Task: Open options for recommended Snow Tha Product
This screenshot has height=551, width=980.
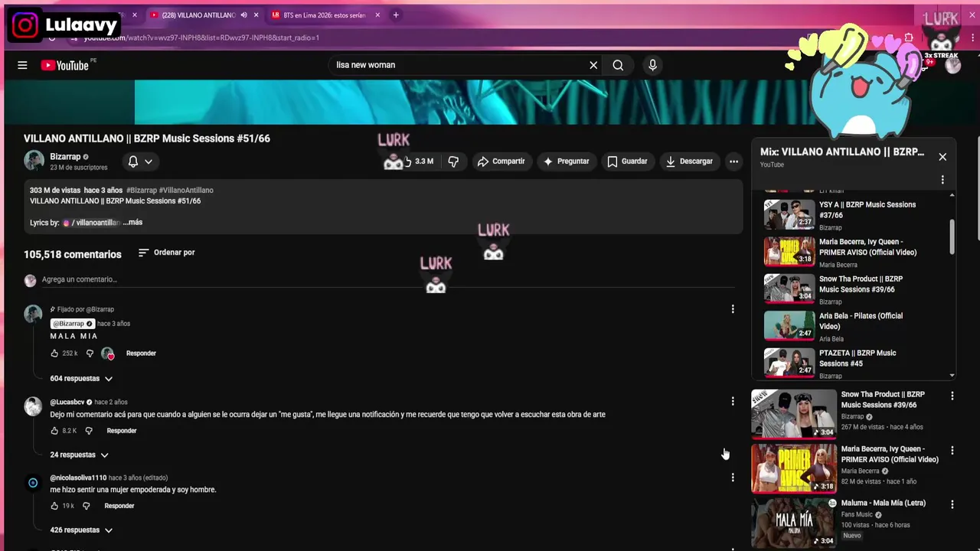Action: (x=952, y=396)
